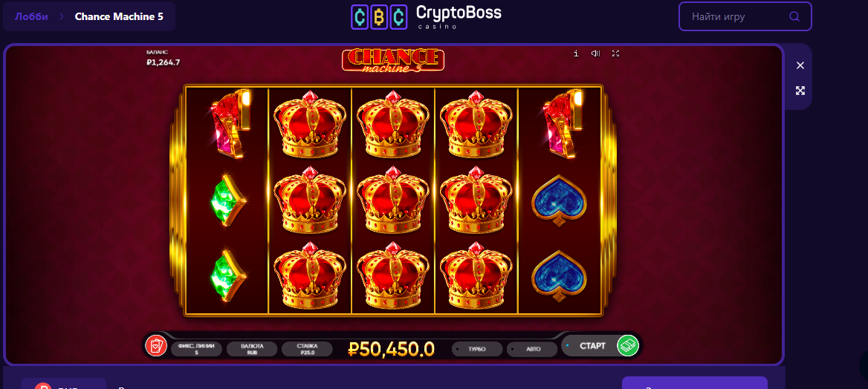
Task: Click the center crown symbol on reels
Action: pos(393,200)
